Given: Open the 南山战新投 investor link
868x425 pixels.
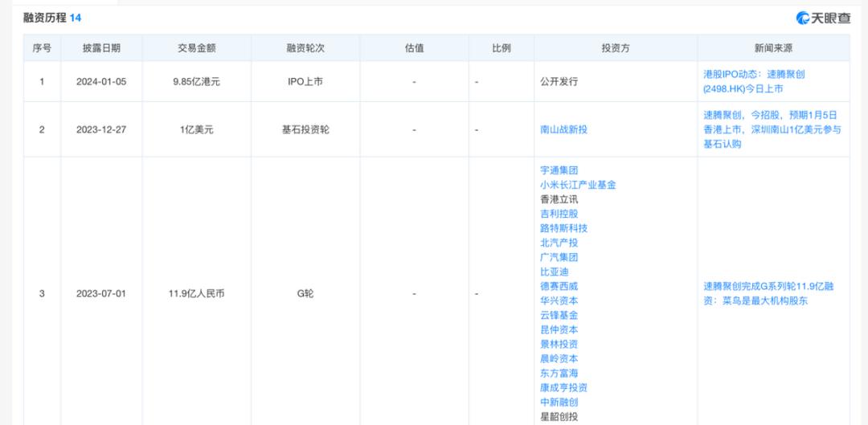Looking at the screenshot, I should (x=563, y=129).
